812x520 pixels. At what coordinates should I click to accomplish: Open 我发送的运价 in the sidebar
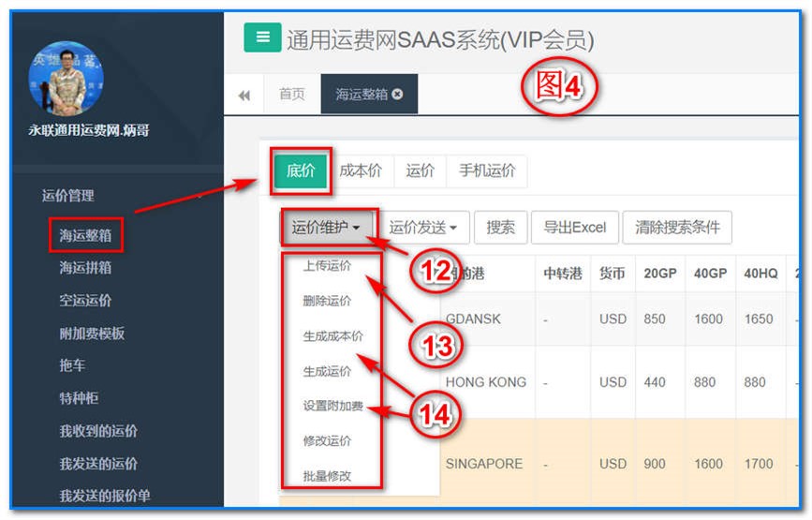pos(98,464)
